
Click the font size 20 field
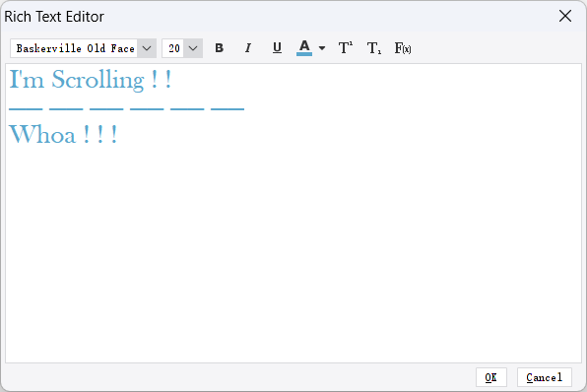click(173, 48)
